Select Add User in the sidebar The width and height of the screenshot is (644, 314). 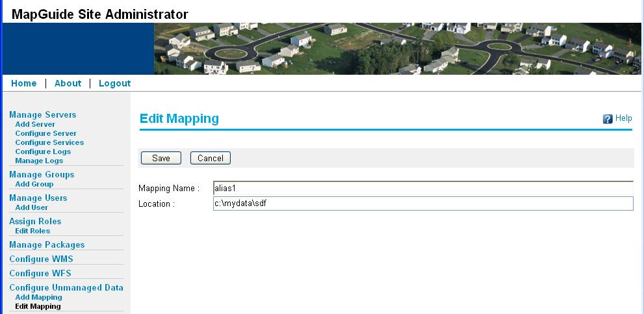click(x=31, y=207)
